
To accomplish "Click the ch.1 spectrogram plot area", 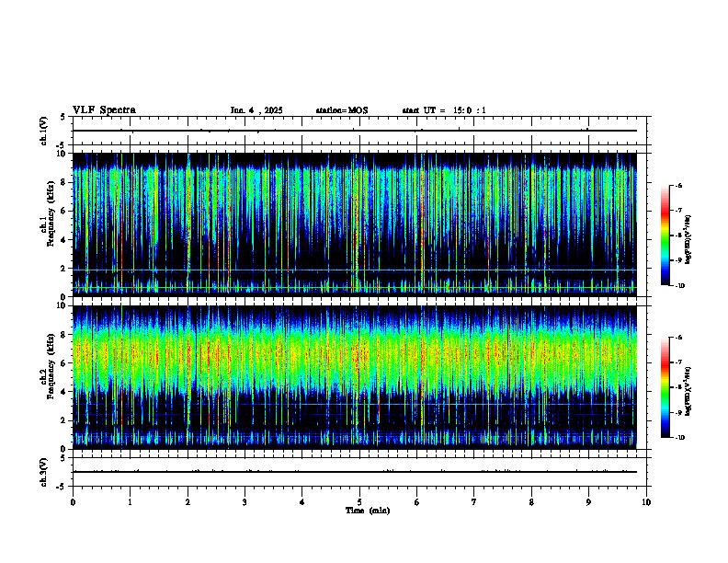I will coord(354,224).
